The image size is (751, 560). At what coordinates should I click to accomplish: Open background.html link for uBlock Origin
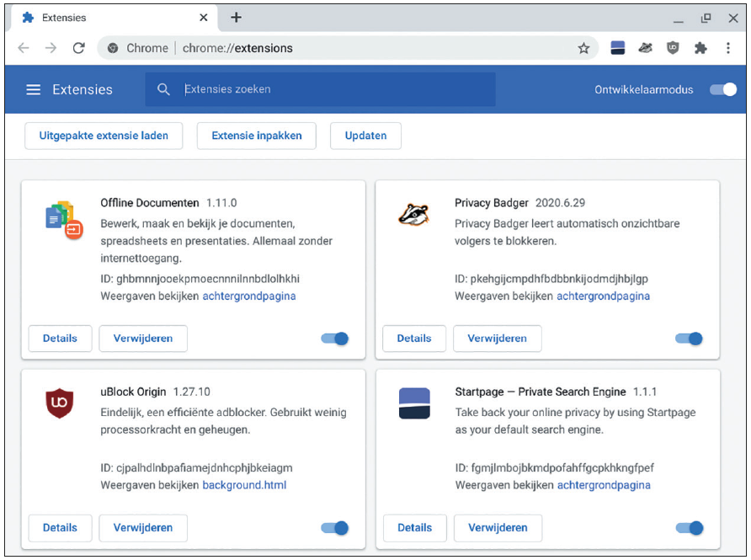click(x=244, y=485)
